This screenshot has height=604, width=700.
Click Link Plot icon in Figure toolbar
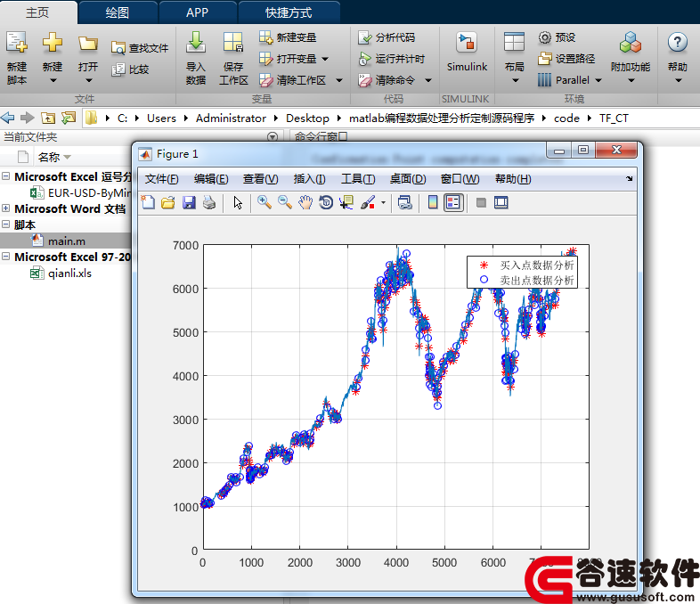pos(405,203)
